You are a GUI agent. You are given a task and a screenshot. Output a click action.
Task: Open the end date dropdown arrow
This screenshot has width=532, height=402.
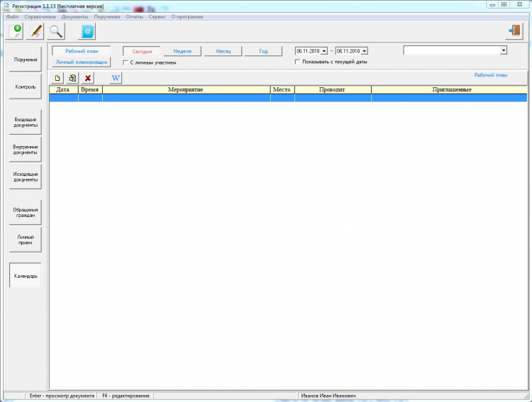click(365, 51)
